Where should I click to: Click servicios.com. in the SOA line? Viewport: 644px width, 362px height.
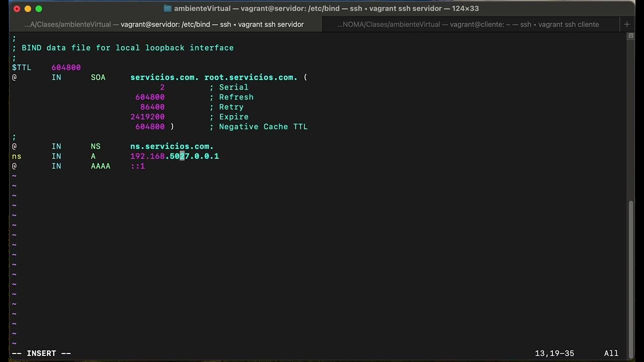(x=165, y=77)
